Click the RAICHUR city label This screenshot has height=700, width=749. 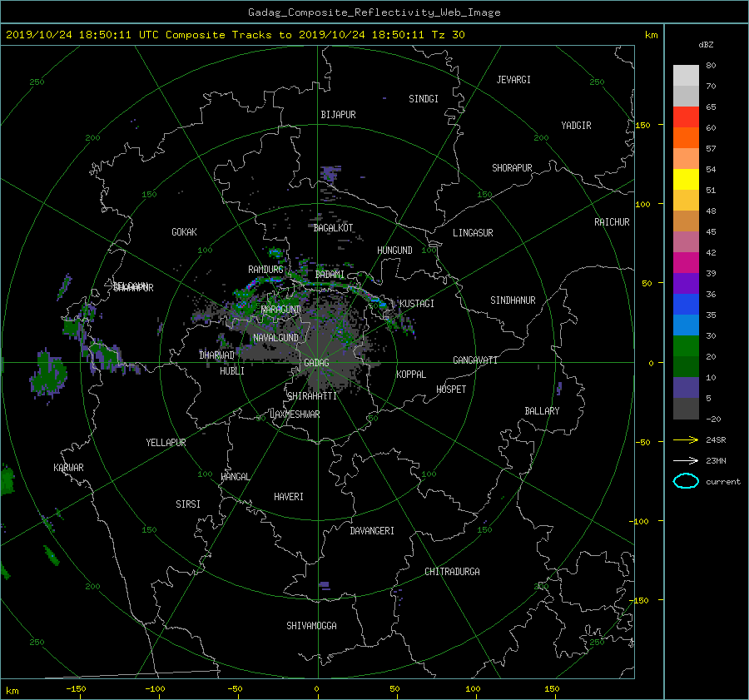point(612,222)
